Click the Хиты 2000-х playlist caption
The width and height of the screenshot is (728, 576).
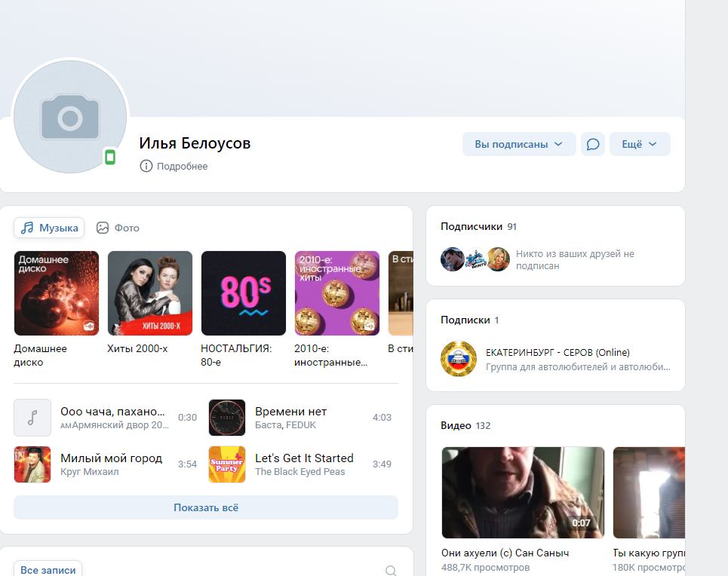point(137,348)
